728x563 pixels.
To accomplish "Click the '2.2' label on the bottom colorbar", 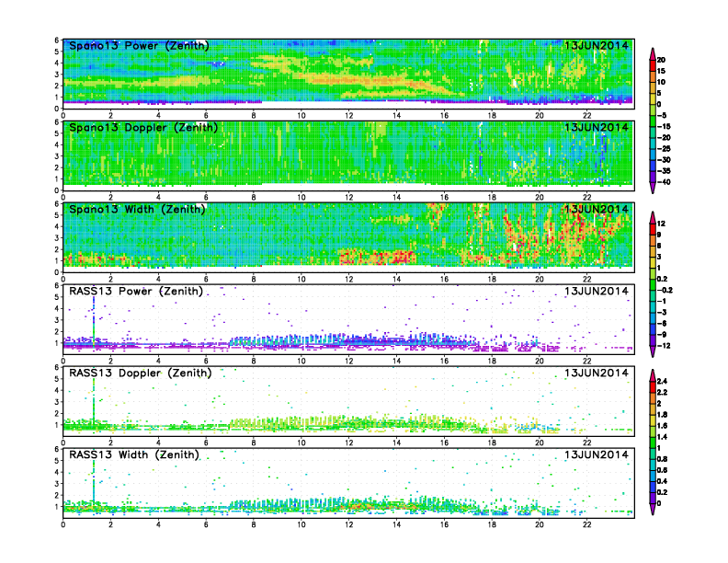I will point(662,392).
